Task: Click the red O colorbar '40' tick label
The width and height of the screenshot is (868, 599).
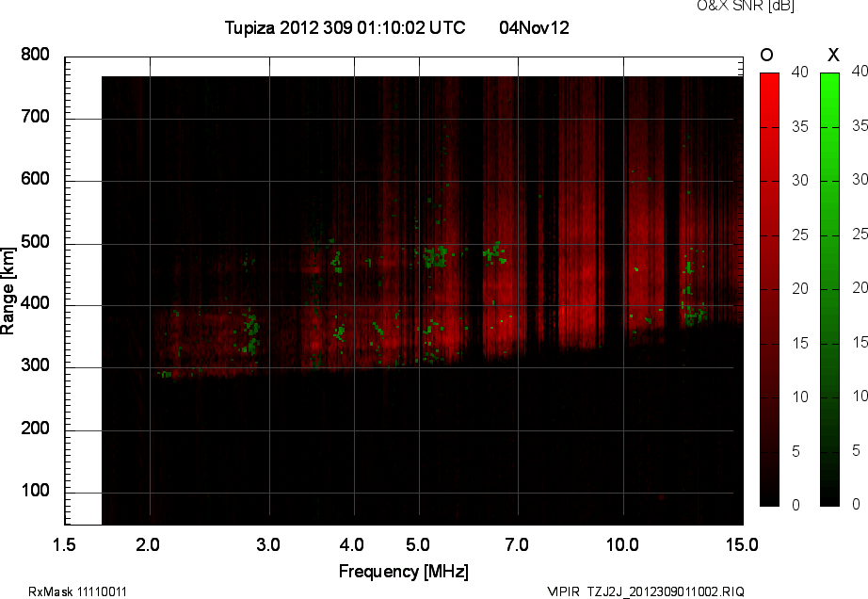Action: (x=800, y=72)
